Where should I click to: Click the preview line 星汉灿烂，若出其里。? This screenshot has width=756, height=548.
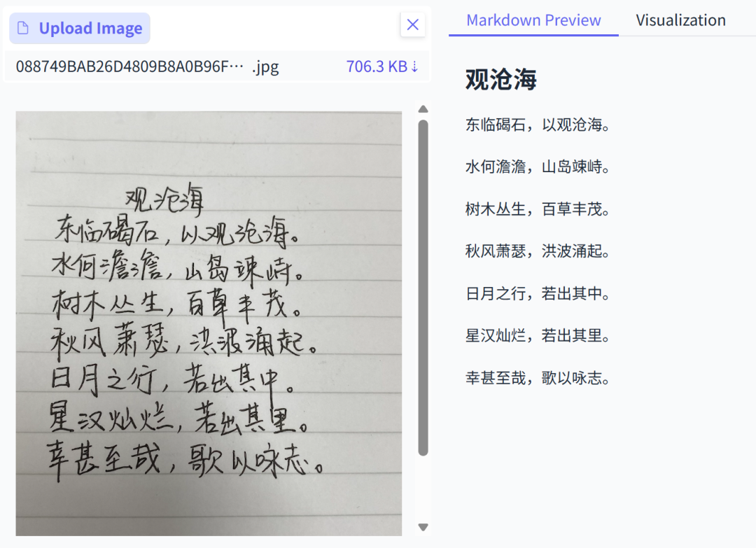tap(538, 336)
